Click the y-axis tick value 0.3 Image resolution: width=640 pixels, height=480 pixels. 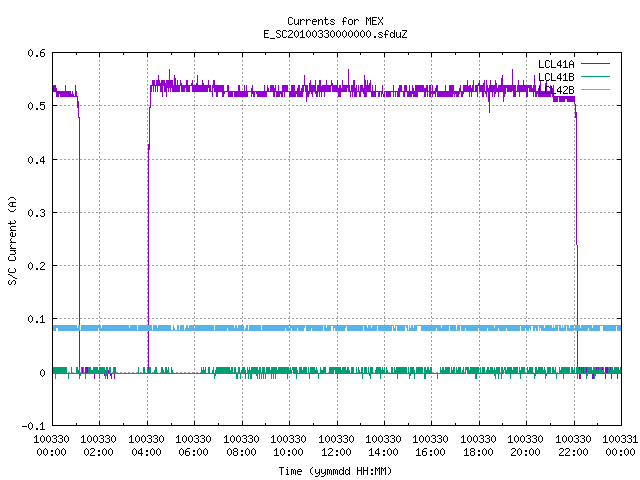pyautogui.click(x=36, y=213)
